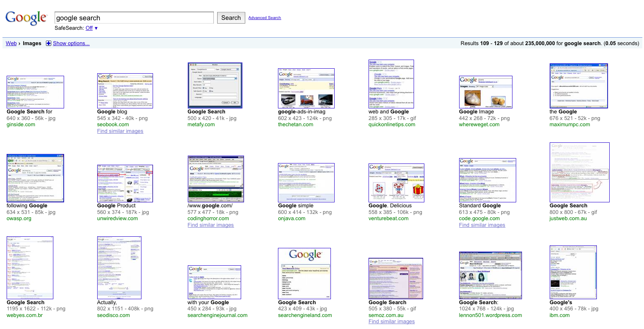
Task: Click the 'Google. Delicious' caption
Action: tap(390, 206)
